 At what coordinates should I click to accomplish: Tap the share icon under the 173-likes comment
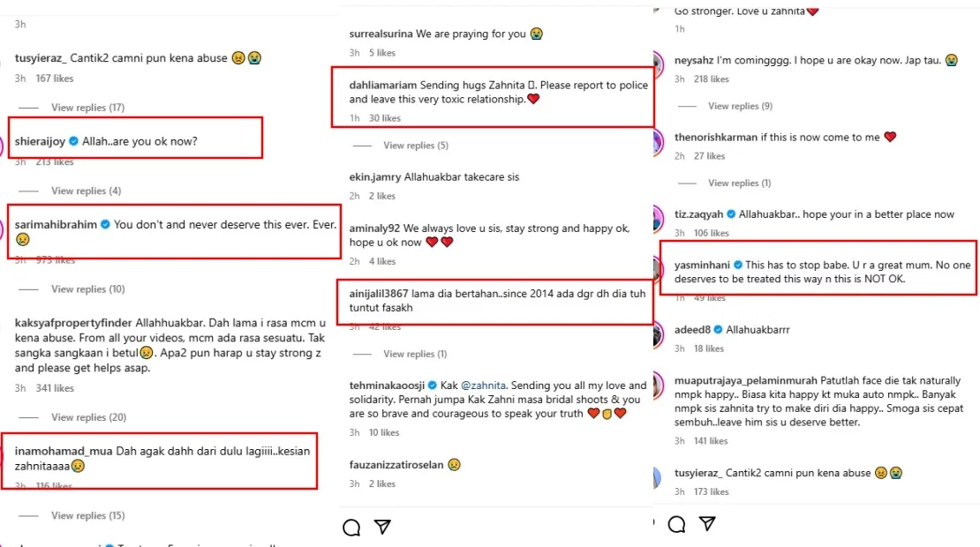[x=707, y=525]
